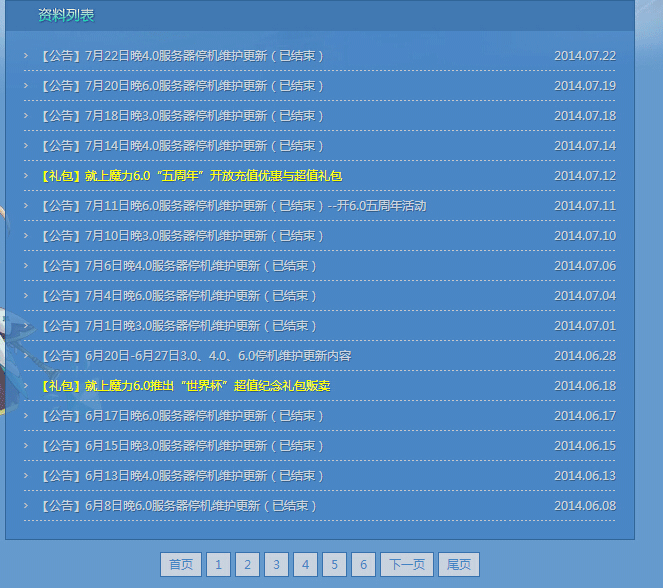This screenshot has width=663, height=588.
Task: Jump to page 6 in pagination
Action: [x=363, y=565]
